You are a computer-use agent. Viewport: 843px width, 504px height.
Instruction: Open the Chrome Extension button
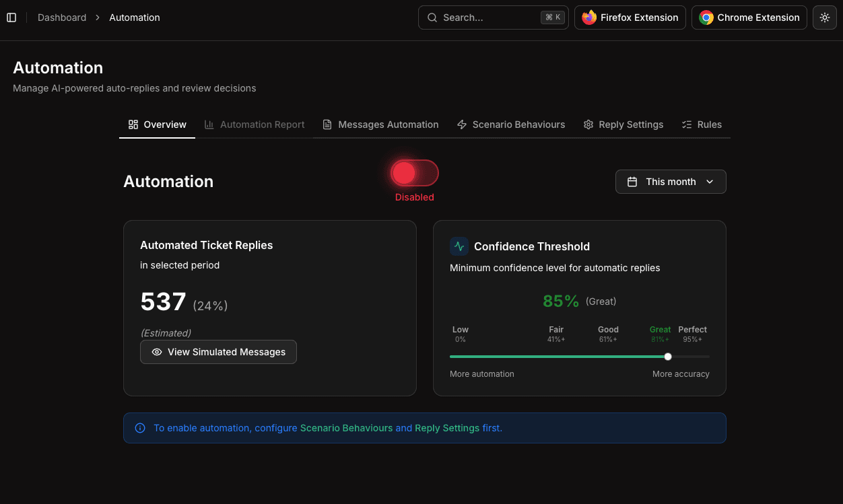click(749, 17)
